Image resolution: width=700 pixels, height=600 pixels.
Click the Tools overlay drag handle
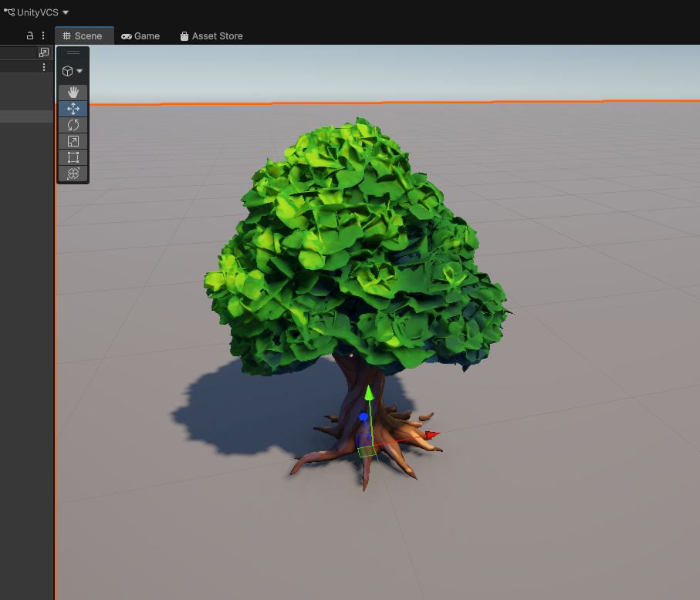tap(73, 53)
